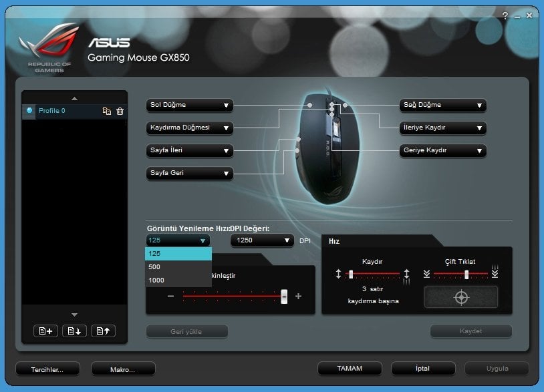Create a new profile with the add-document icon
This screenshot has width=544, height=392.
[45, 331]
